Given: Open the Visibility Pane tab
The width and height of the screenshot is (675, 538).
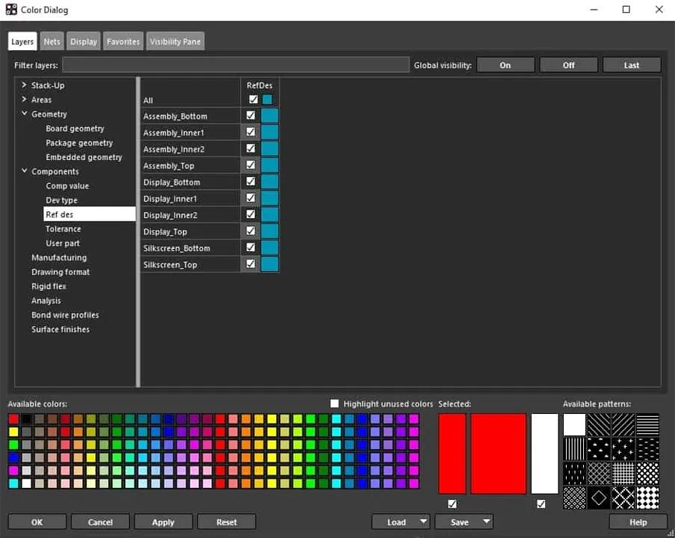Looking at the screenshot, I should click(x=176, y=41).
